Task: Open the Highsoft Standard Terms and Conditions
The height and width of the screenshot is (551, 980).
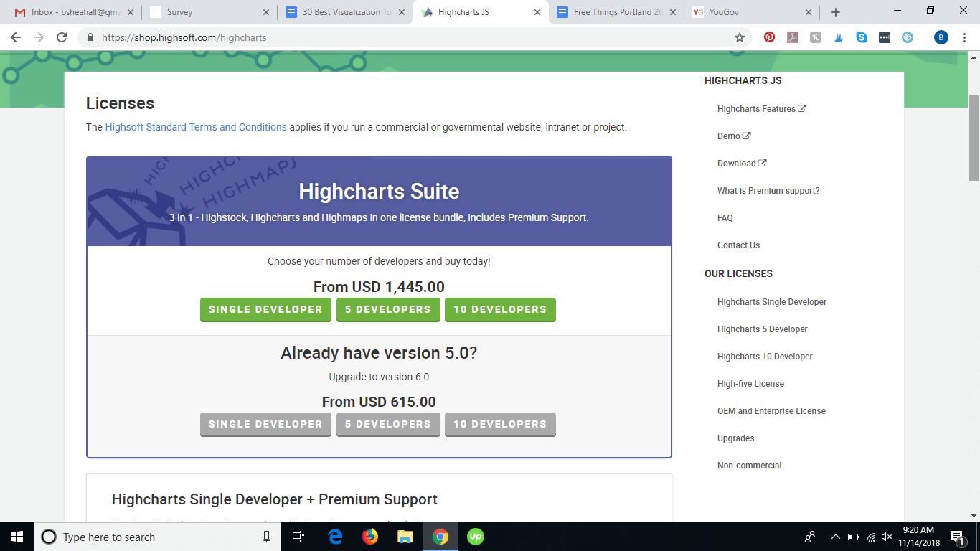Action: (195, 127)
